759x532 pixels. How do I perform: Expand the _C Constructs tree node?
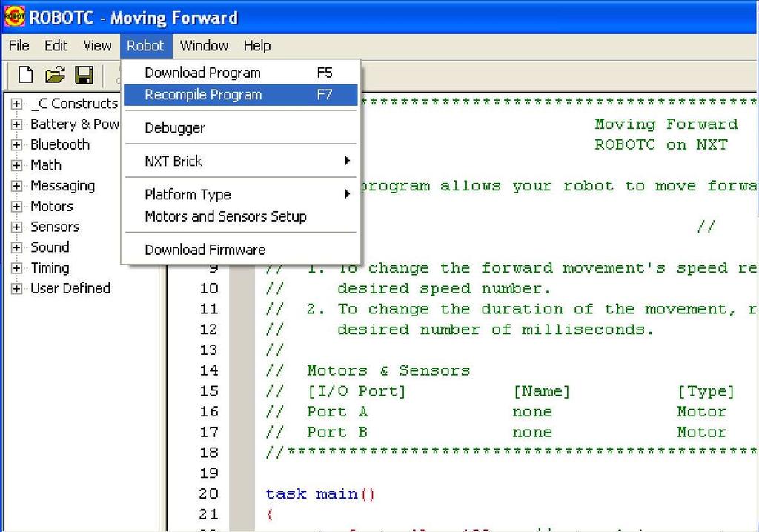coord(16,104)
